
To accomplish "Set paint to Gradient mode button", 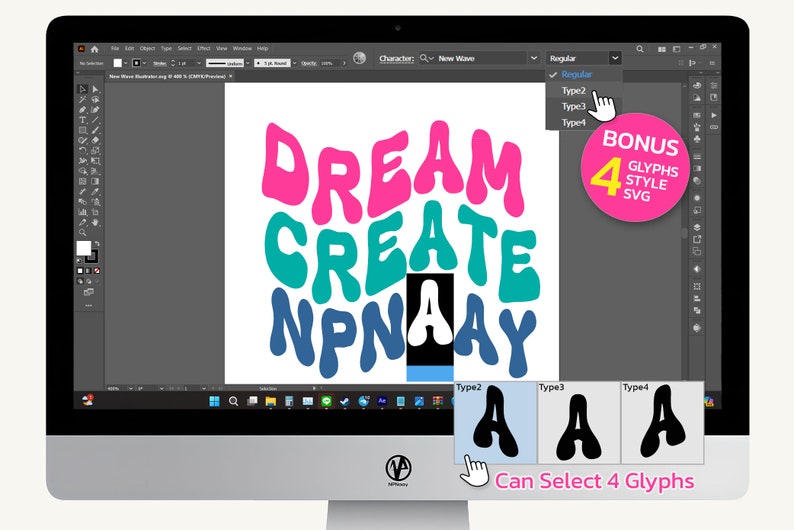I will 89,271.
